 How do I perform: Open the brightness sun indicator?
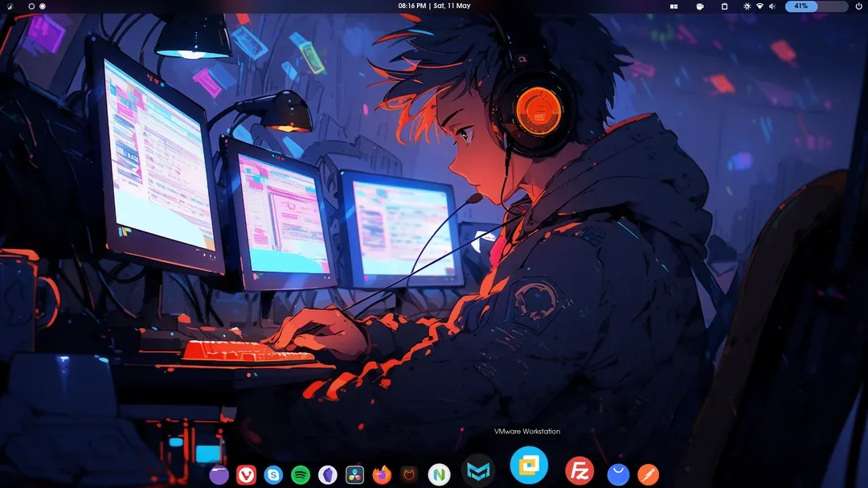point(747,6)
